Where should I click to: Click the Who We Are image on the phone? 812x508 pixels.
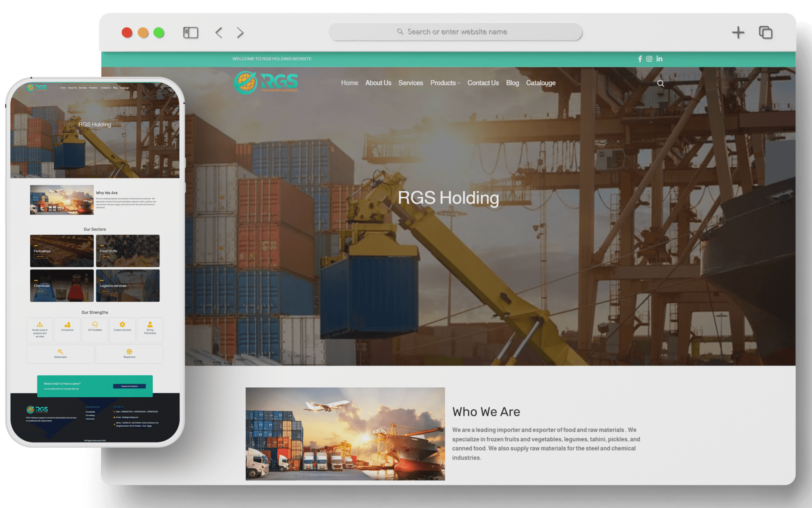[x=62, y=200]
